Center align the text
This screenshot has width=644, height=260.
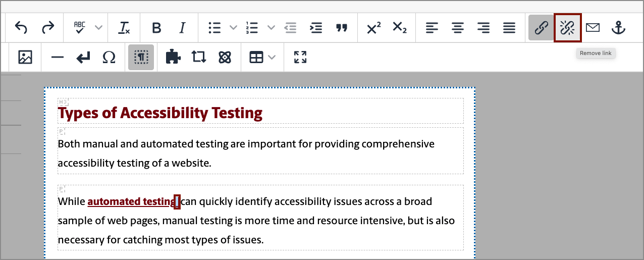(x=458, y=28)
